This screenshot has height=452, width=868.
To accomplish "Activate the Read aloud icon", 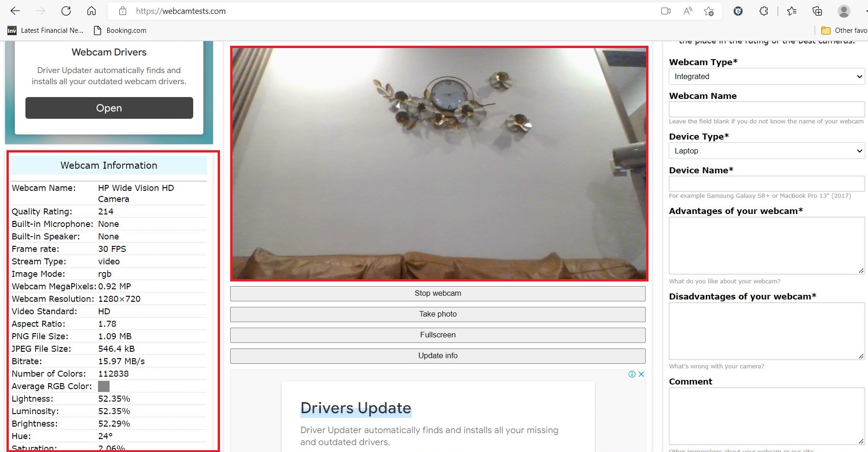I will click(688, 11).
